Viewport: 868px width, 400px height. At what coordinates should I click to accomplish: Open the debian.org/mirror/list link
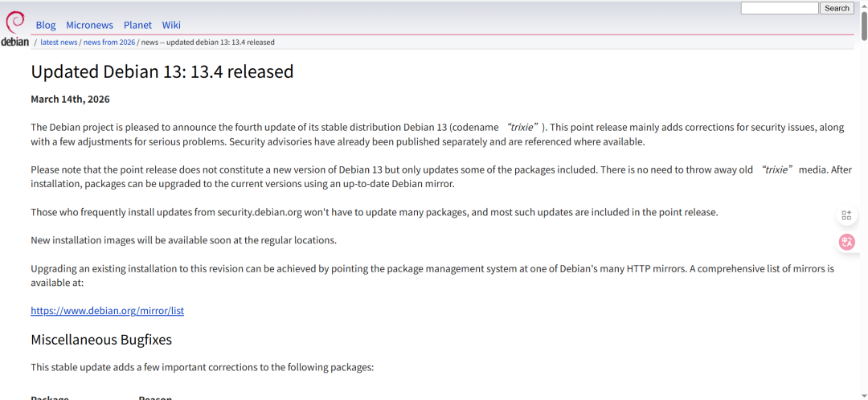click(108, 310)
